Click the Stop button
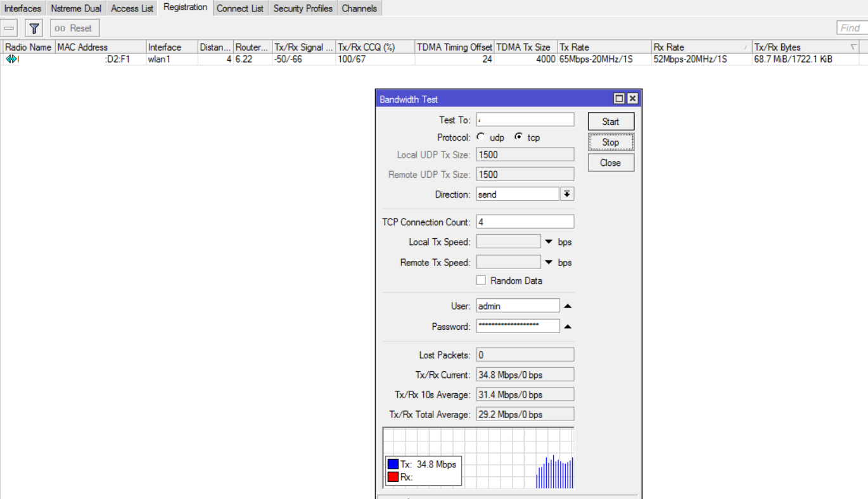The image size is (868, 499). tap(611, 142)
